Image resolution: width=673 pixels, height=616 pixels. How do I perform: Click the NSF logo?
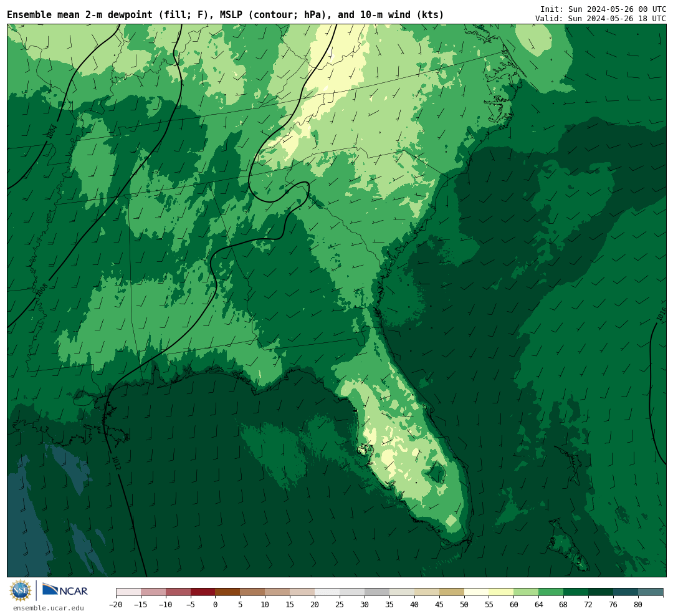[21, 590]
